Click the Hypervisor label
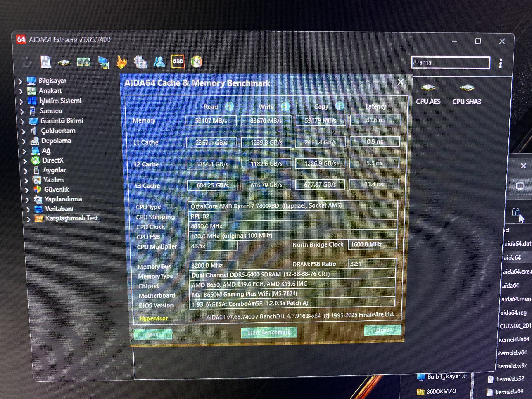532x399 pixels. (153, 318)
